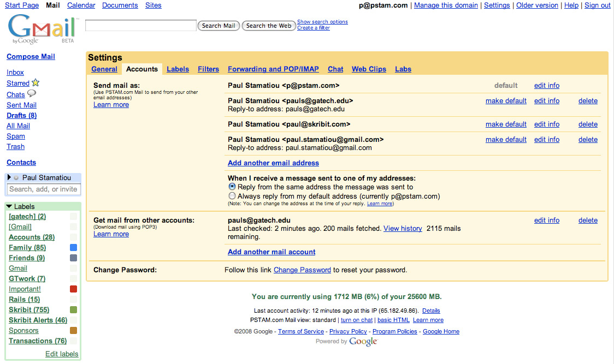Select 'Reply from the same address' radio button
Viewport: 614px width, 364px height.
[232, 187]
